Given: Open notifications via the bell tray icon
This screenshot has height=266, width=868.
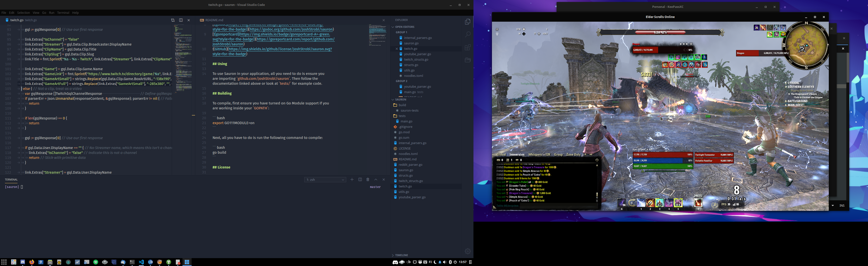Looking at the screenshot, I should [x=440, y=262].
